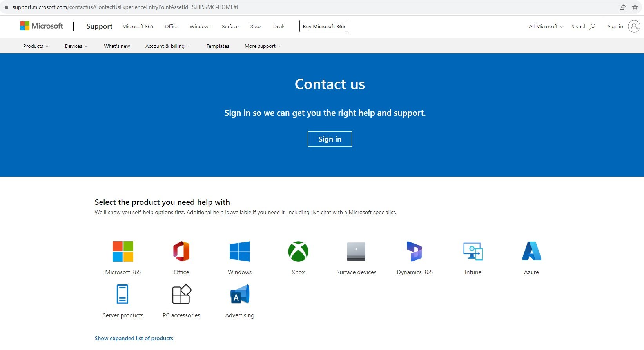Click the search magnifier icon
644x350 pixels.
pyautogui.click(x=592, y=26)
